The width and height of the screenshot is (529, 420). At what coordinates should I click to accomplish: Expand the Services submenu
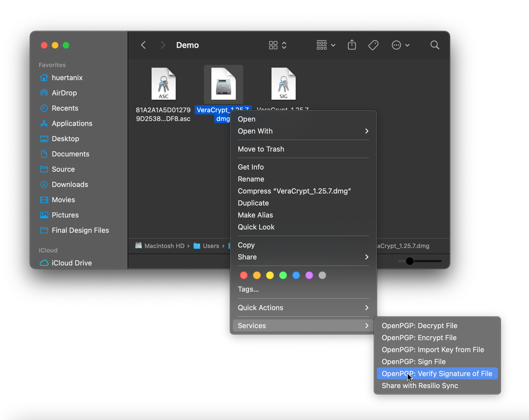click(303, 326)
